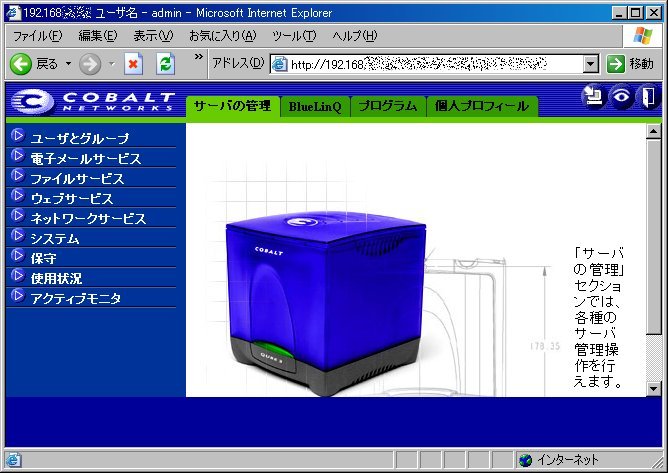Click the scrollbar up arrow
This screenshot has width=668, height=473.
coord(654,131)
